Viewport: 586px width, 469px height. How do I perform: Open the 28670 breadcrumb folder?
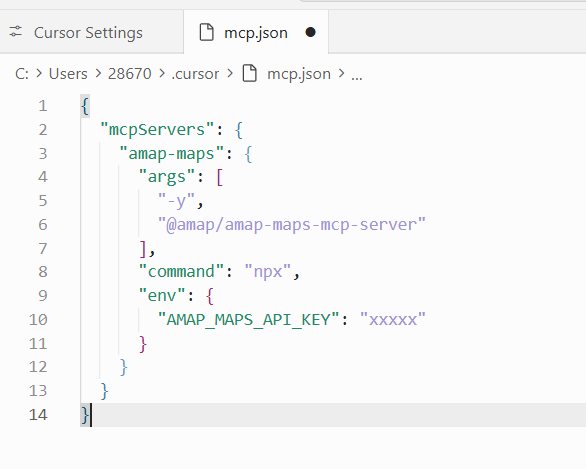[130, 74]
